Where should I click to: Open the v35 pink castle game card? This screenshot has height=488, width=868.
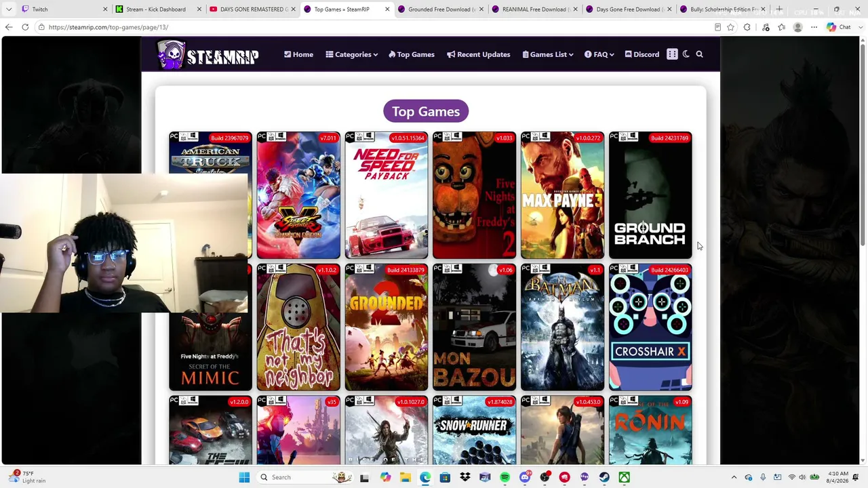click(298, 430)
